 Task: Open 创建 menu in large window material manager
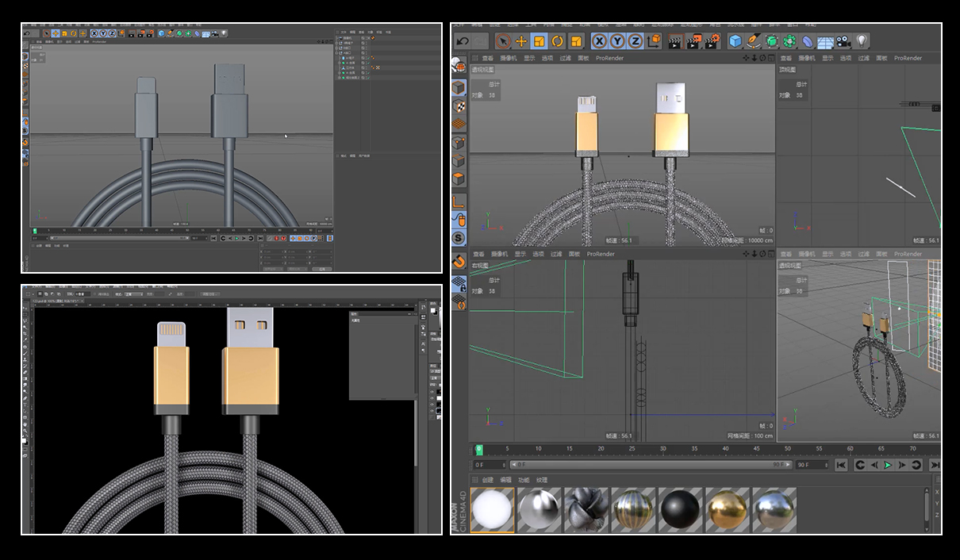tap(487, 480)
